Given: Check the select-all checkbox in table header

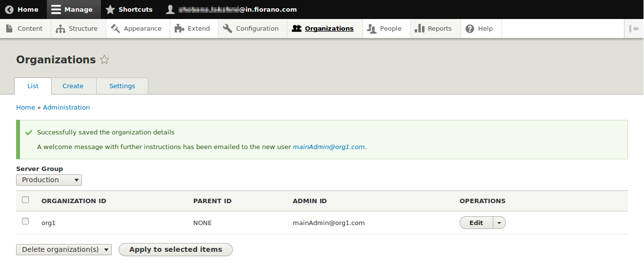Looking at the screenshot, I should tap(25, 200).
